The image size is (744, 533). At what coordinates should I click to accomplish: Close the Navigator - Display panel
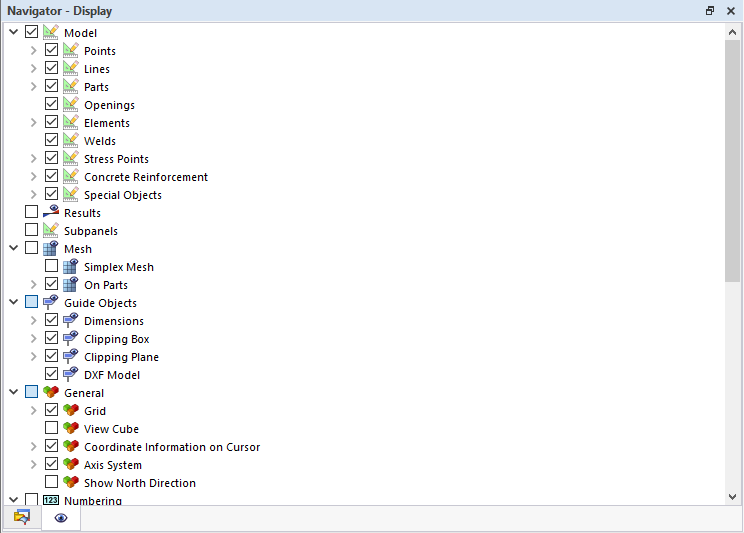(x=731, y=10)
